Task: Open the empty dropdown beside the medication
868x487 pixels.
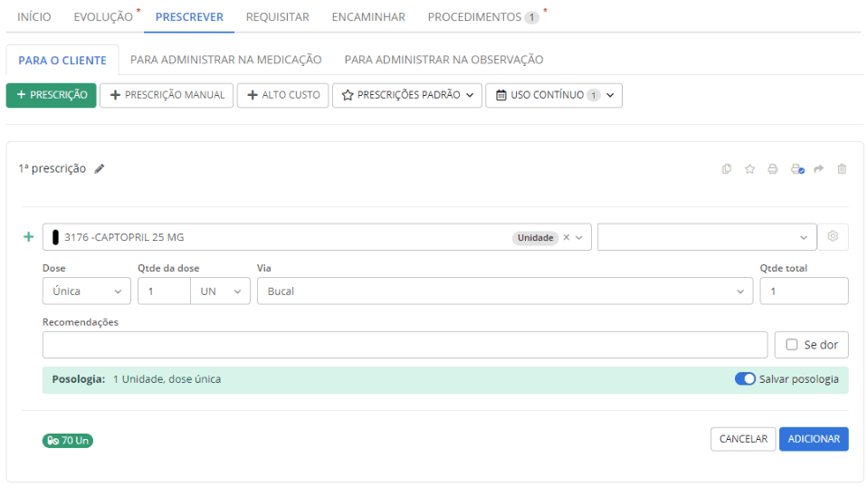Action: click(x=707, y=237)
